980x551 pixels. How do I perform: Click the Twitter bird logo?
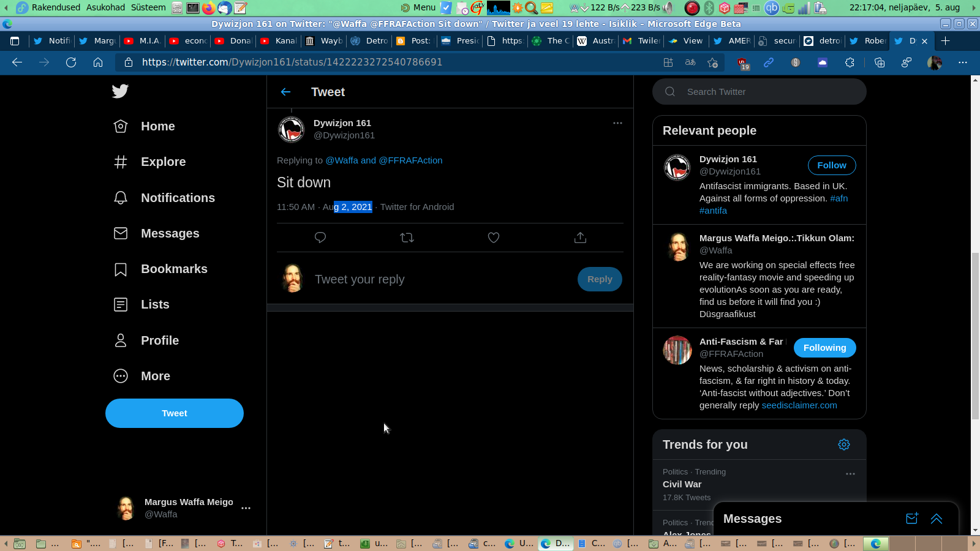pyautogui.click(x=120, y=91)
